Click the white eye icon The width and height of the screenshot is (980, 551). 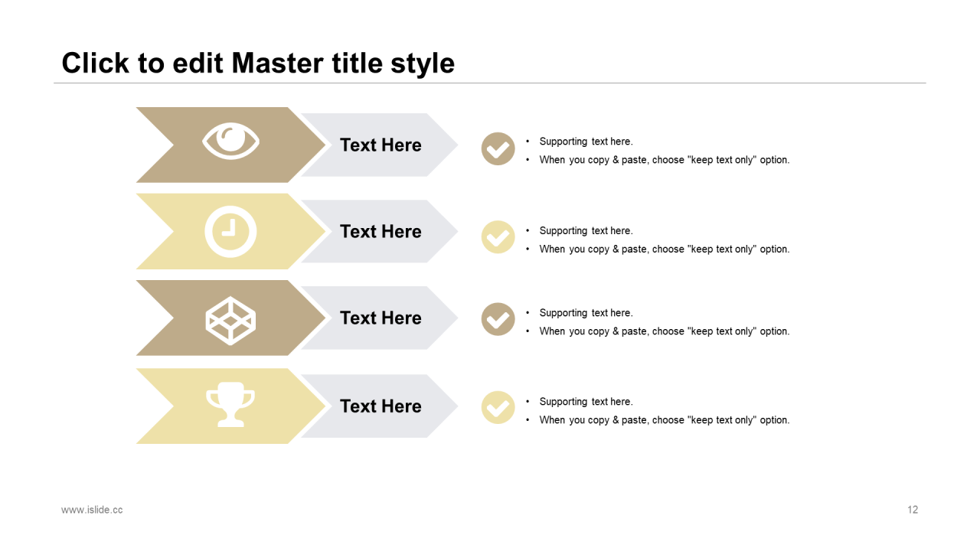230,141
